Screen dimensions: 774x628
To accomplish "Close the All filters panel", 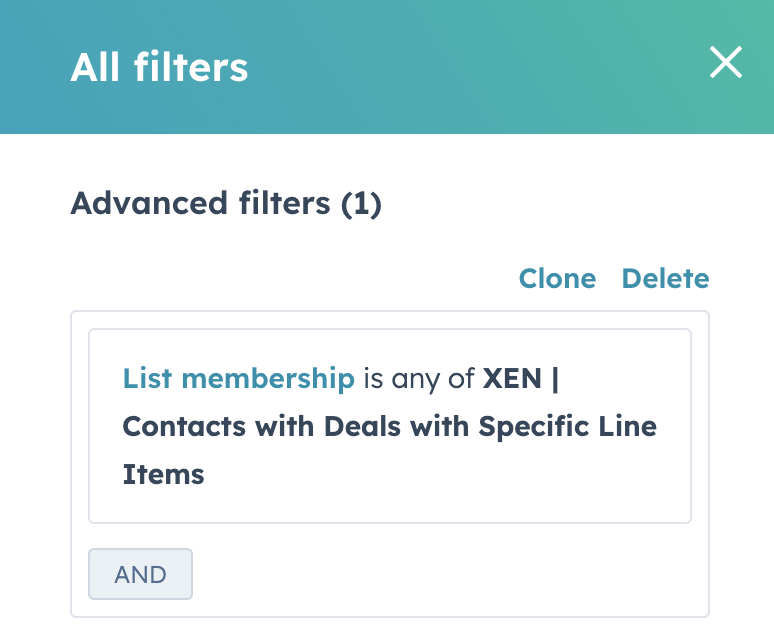I will [726, 64].
